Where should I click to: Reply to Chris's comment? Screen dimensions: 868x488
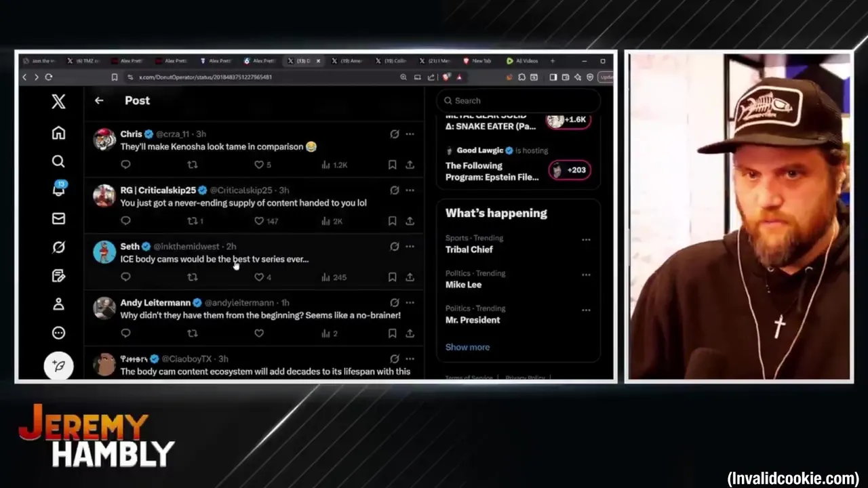pyautogui.click(x=125, y=165)
